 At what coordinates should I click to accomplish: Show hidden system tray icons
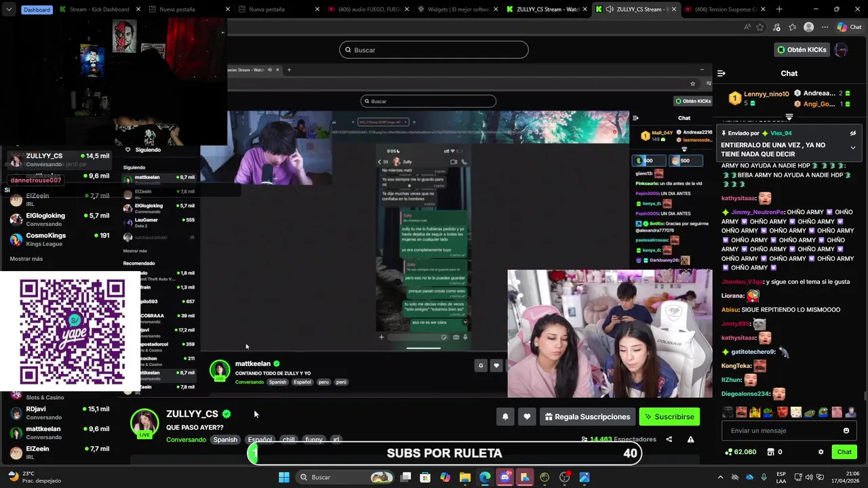[x=720, y=477]
